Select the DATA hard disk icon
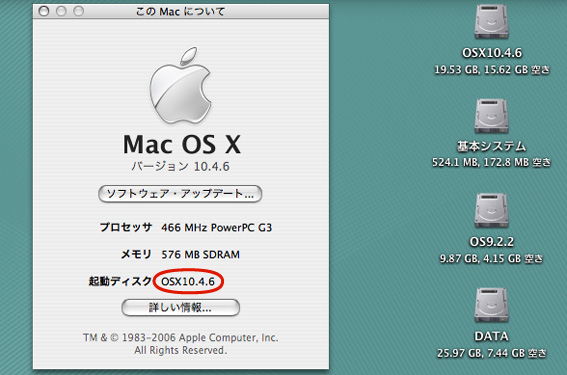The image size is (567, 375). click(491, 306)
